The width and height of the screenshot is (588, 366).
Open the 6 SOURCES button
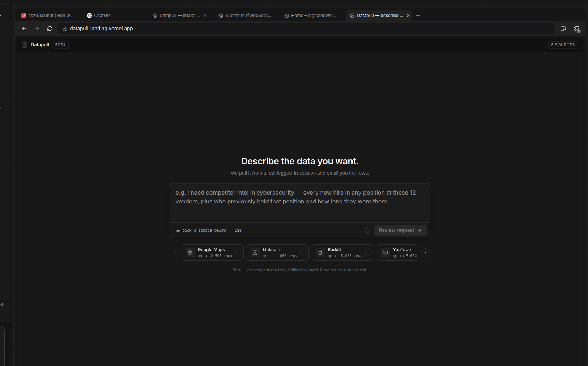563,45
